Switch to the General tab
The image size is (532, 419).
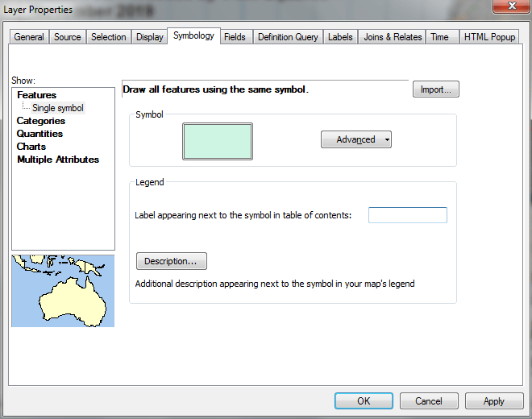pyautogui.click(x=29, y=37)
